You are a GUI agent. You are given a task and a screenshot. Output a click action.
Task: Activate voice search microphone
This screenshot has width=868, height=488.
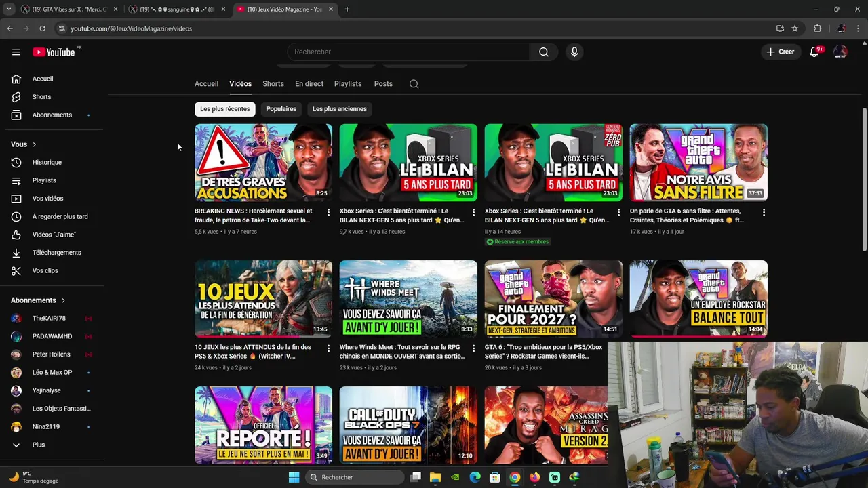[574, 52]
